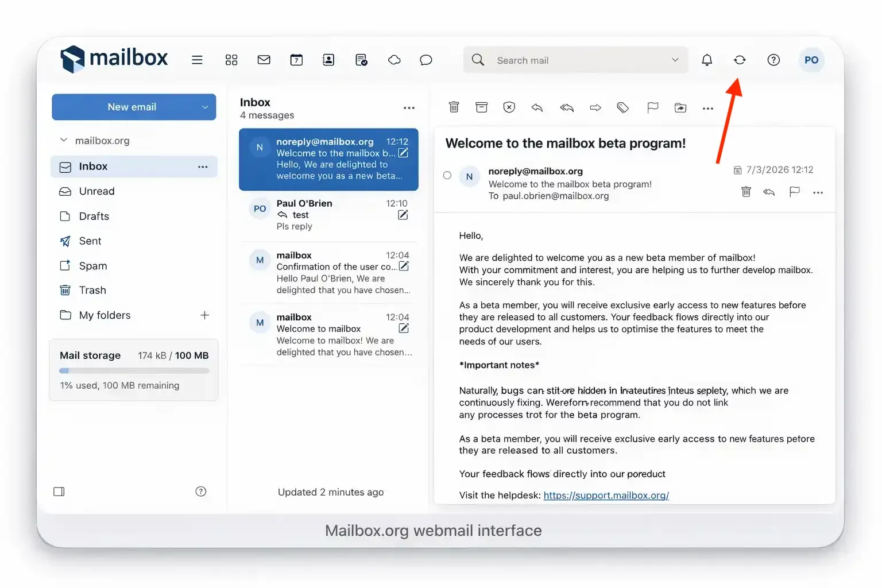Flag the message from noreply@mailbox.org
Image resolution: width=882 pixels, height=588 pixels.
[795, 192]
